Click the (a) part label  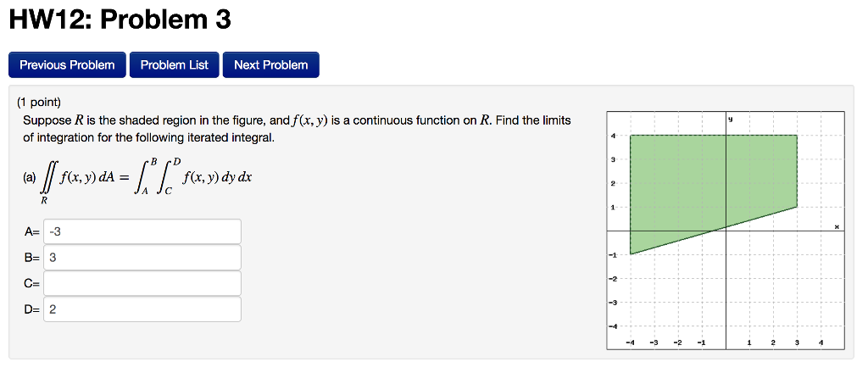[29, 178]
